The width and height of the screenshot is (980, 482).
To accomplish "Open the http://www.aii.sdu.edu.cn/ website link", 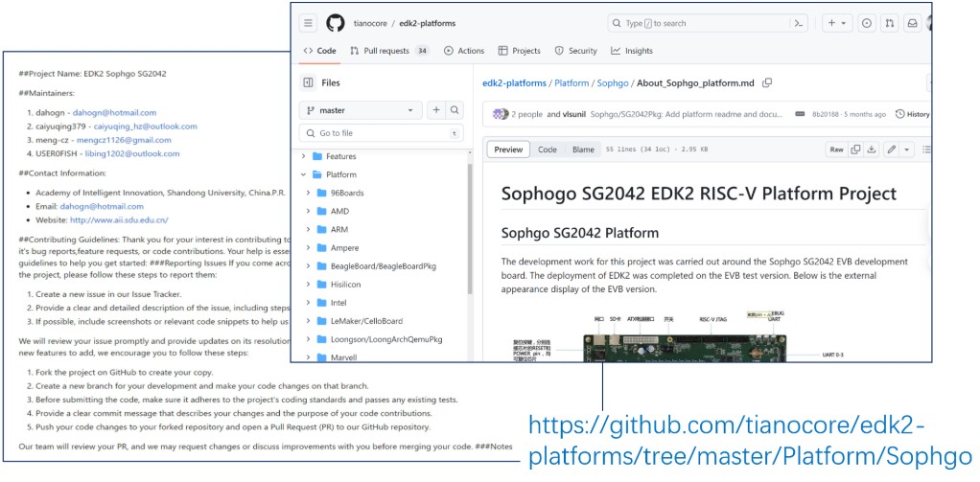I will [119, 220].
